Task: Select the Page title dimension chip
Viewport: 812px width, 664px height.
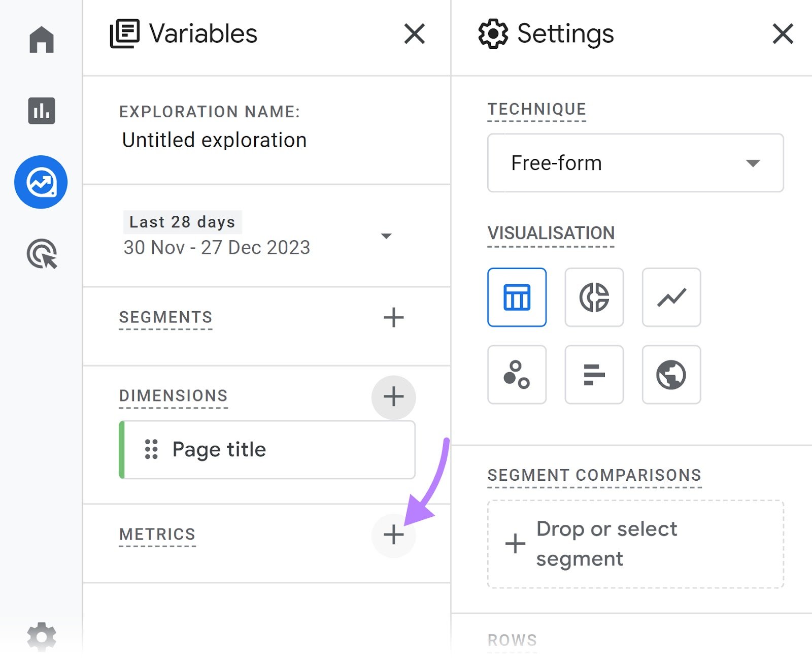Action: [218, 449]
